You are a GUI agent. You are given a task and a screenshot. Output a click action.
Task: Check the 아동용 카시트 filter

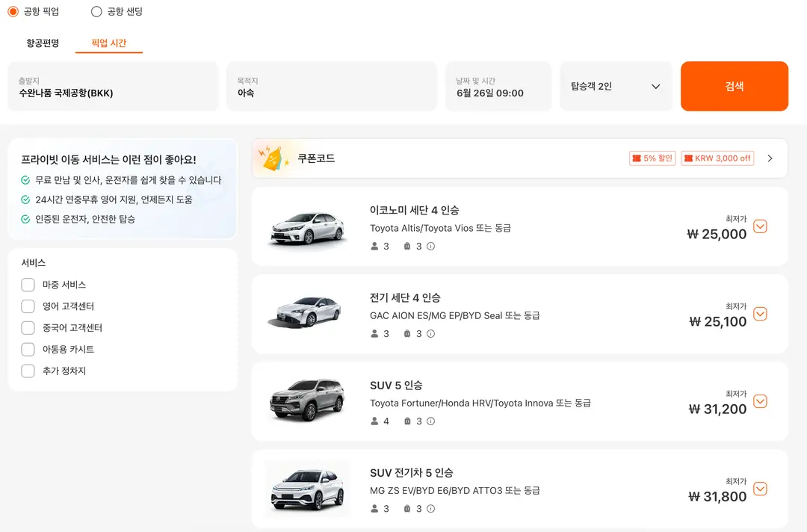click(28, 350)
